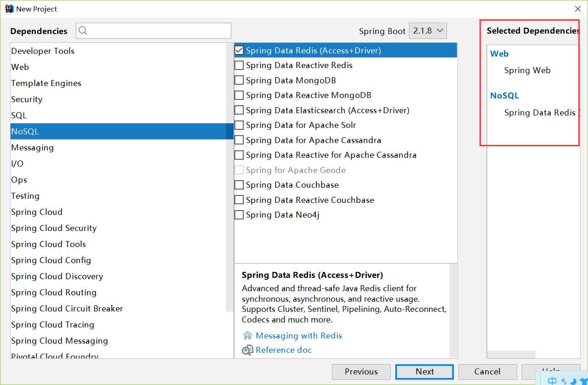Select Spring Cloud Discovery category
This screenshot has height=385, width=588.
coord(119,276)
